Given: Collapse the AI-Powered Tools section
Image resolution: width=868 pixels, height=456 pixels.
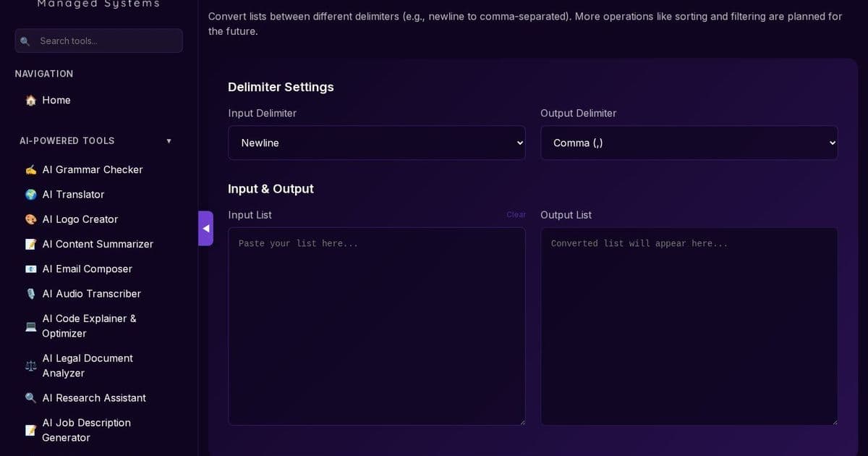Looking at the screenshot, I should tap(169, 140).
